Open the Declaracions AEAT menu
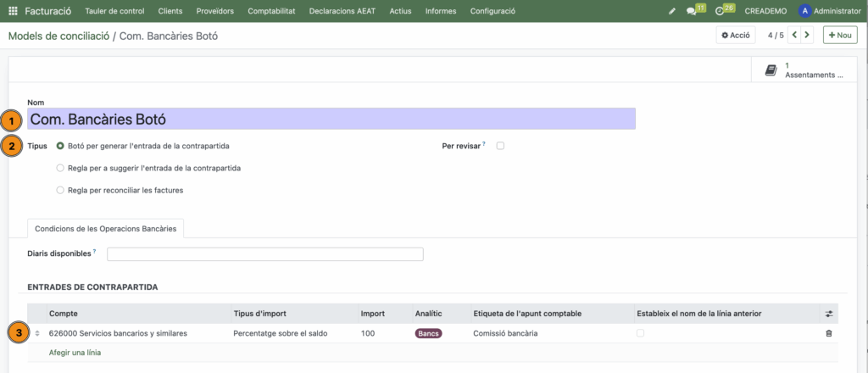The height and width of the screenshot is (373, 868). click(343, 11)
